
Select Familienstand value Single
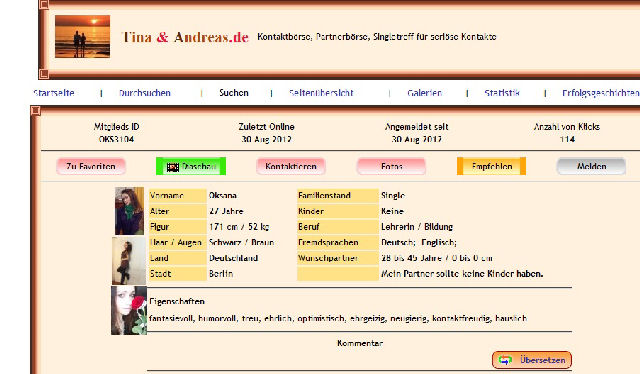click(393, 196)
